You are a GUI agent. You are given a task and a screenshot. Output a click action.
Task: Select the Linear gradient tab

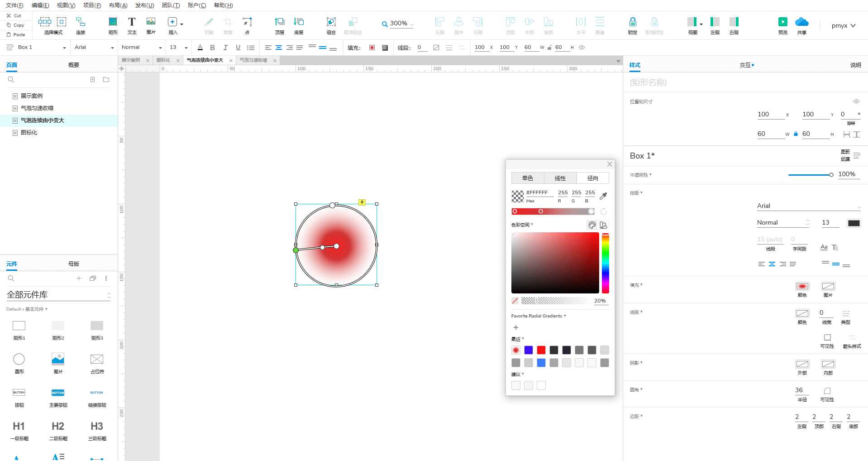pos(560,178)
